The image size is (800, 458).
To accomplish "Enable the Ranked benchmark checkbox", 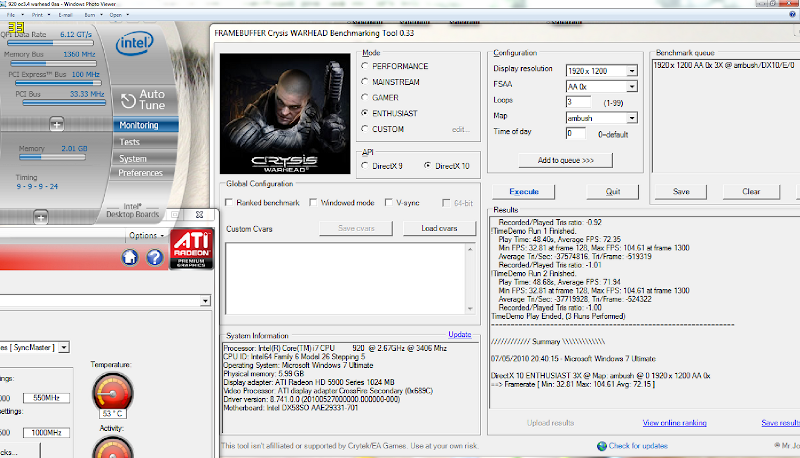I will pyautogui.click(x=229, y=202).
